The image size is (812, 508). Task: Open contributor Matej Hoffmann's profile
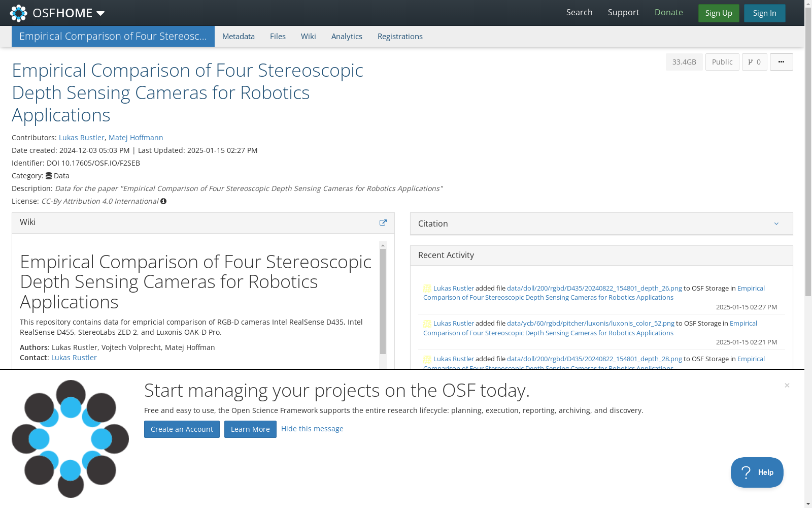pos(136,138)
